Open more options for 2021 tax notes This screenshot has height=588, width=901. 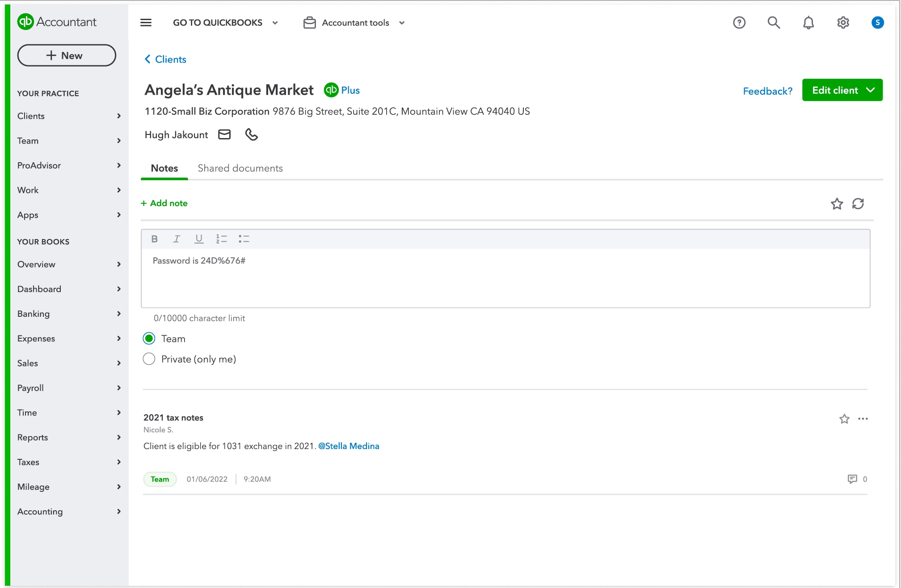[863, 419]
